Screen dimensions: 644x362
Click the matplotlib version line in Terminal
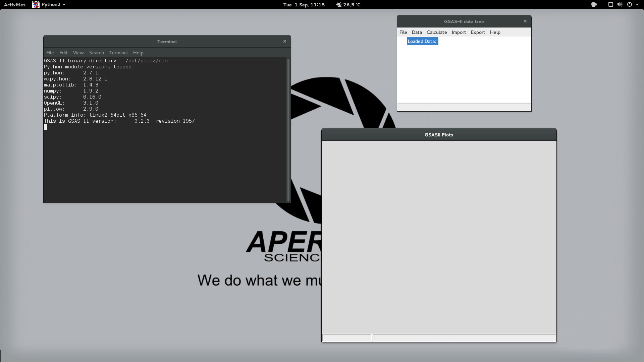point(71,85)
